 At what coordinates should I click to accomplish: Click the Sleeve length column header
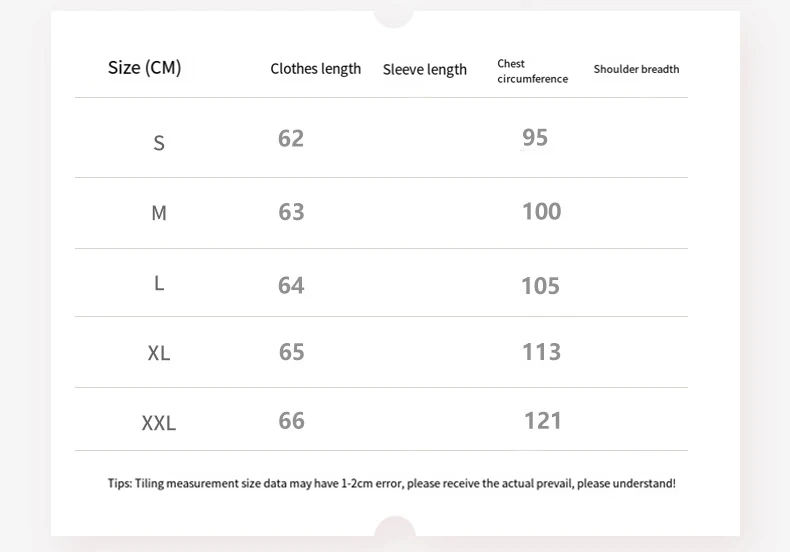pyautogui.click(x=424, y=70)
